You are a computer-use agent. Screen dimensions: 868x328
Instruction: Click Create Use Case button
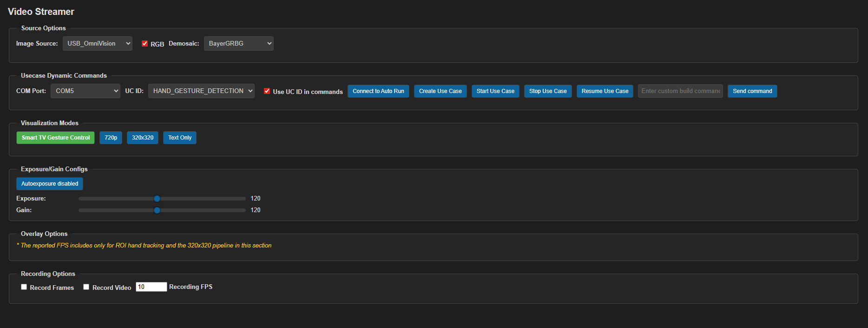441,91
